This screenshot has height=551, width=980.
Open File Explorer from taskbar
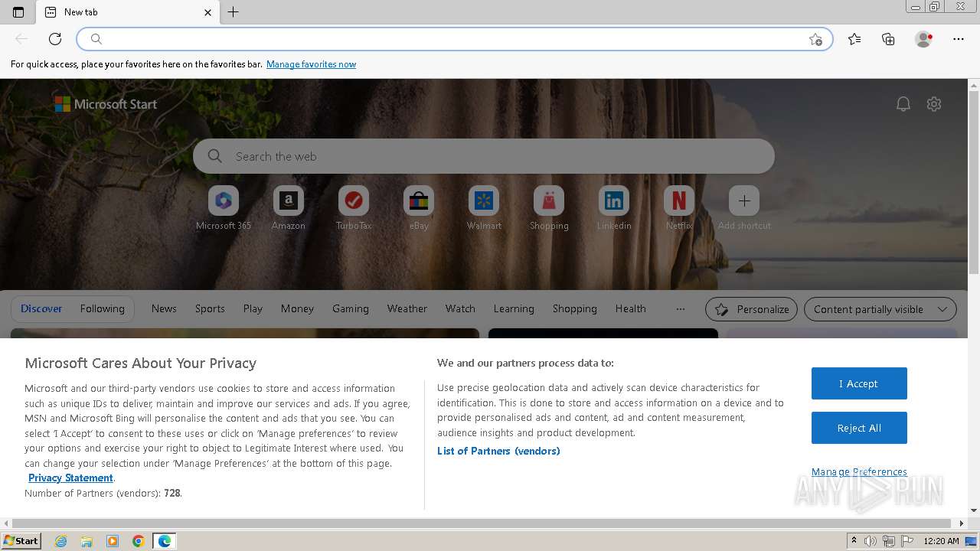(87, 541)
